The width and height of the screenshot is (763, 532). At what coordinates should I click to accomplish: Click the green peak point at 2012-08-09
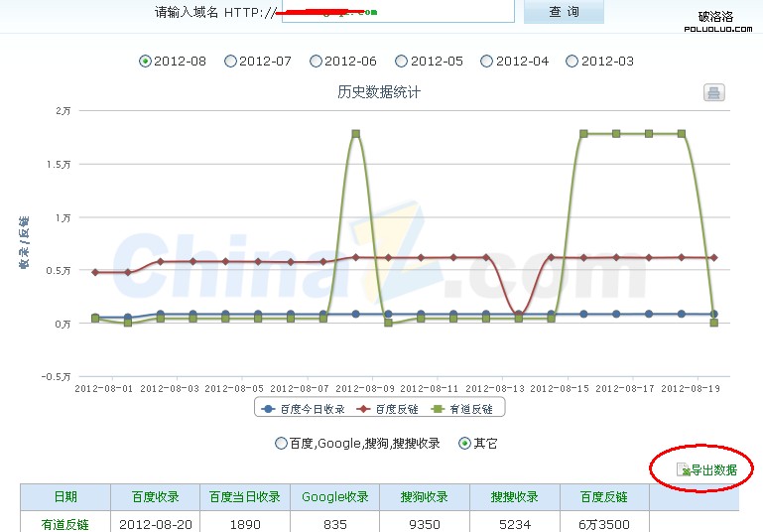(355, 133)
